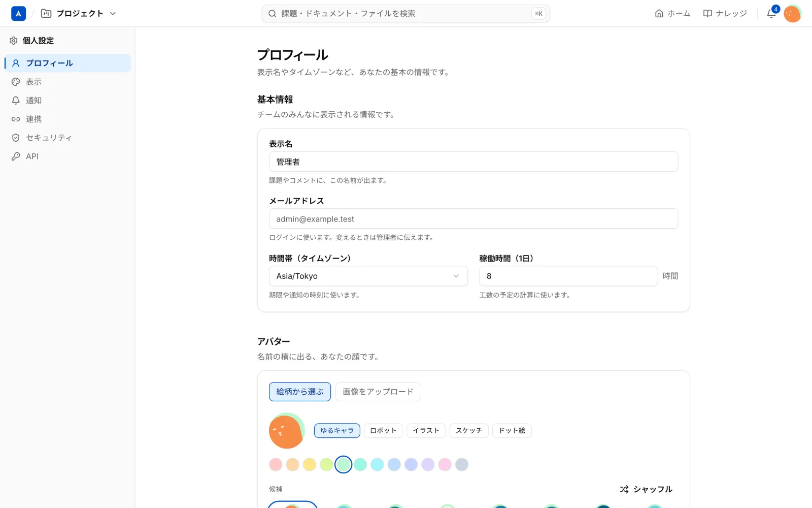Image resolution: width=812 pixels, height=508 pixels.
Task: Click the メールアドレス field
Action: 473,218
